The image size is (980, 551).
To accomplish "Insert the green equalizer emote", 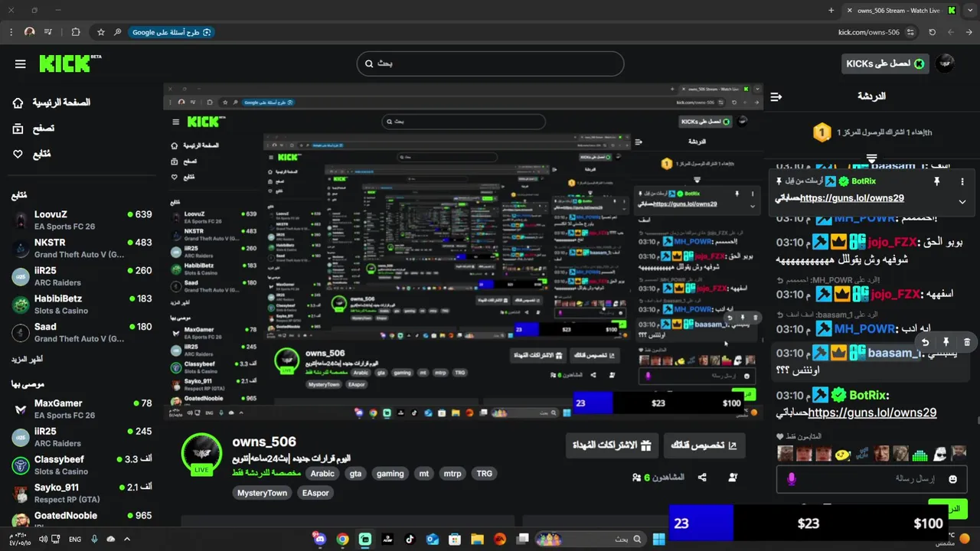I will 920,454.
